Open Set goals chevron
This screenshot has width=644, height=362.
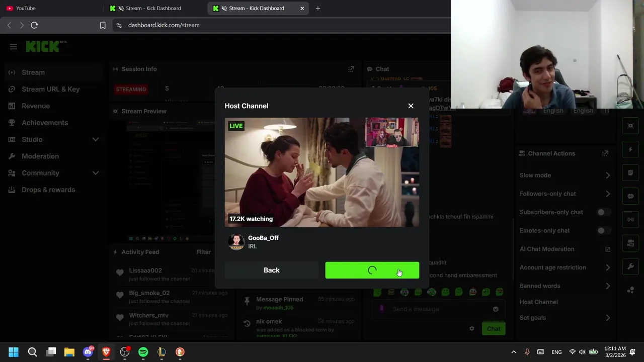click(608, 318)
